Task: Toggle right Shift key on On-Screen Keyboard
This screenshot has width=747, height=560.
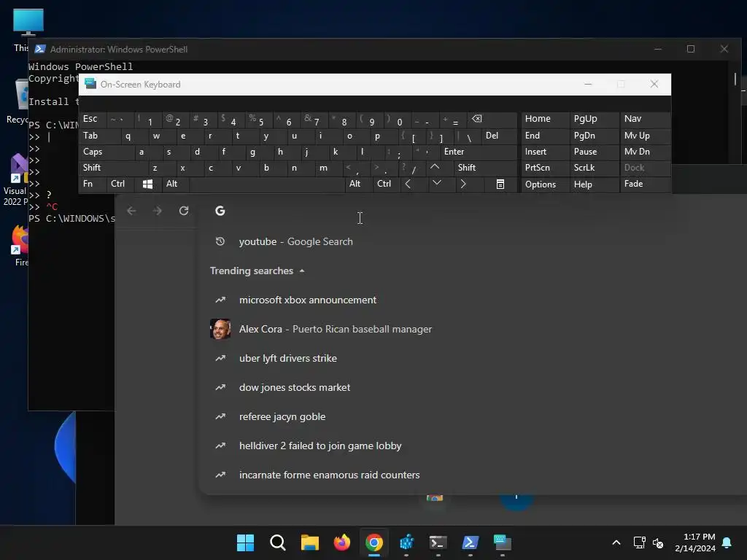Action: point(485,168)
